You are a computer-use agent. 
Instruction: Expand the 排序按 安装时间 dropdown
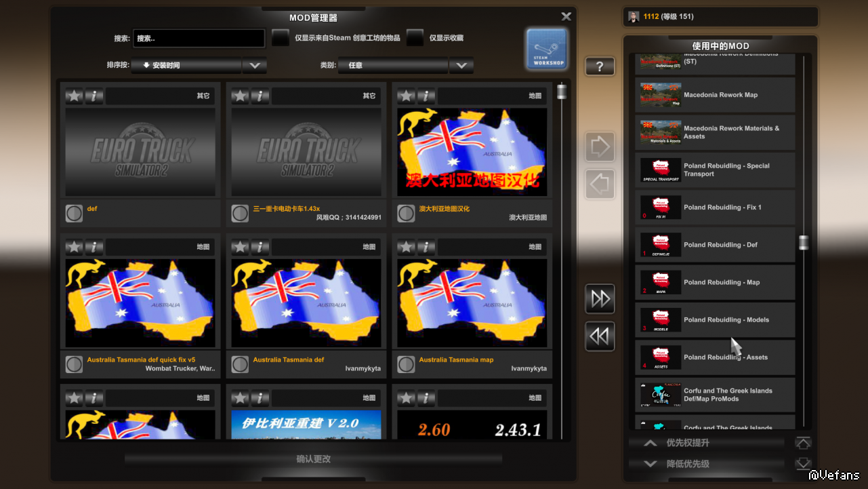pos(254,66)
